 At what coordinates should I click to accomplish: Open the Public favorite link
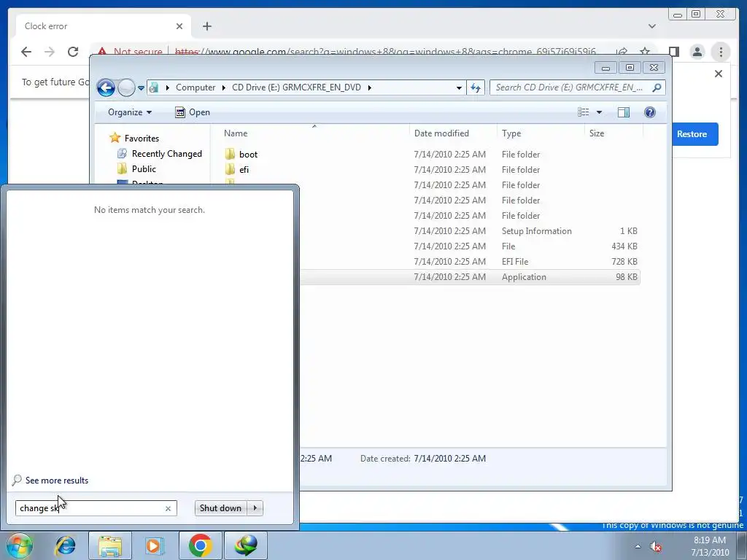(144, 169)
